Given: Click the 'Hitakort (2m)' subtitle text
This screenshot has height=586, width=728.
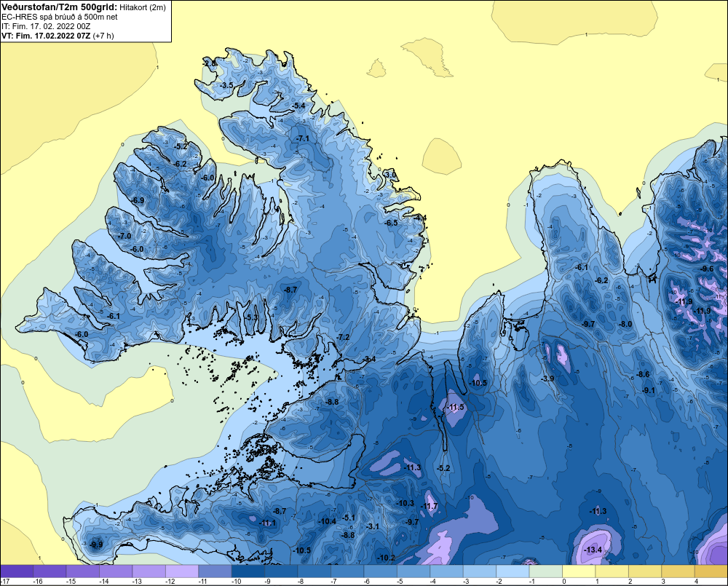Looking at the screenshot, I should 142,7.
